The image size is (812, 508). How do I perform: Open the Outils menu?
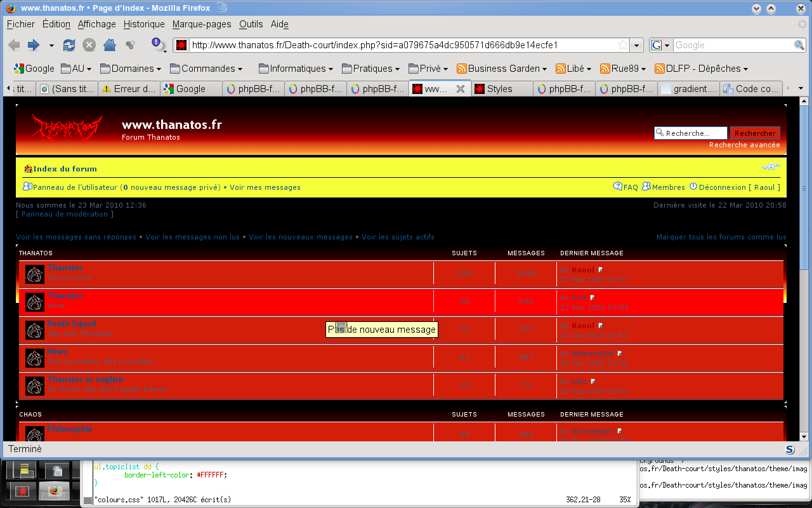251,24
